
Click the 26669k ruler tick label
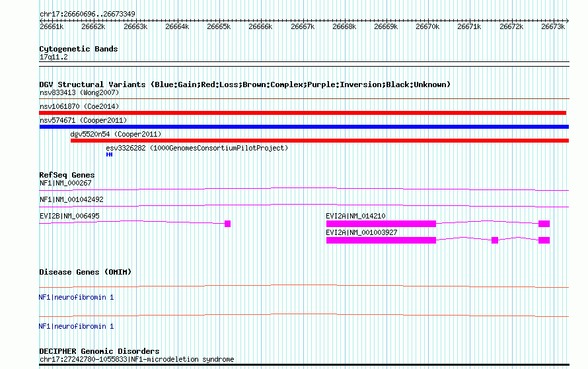pyautogui.click(x=386, y=26)
